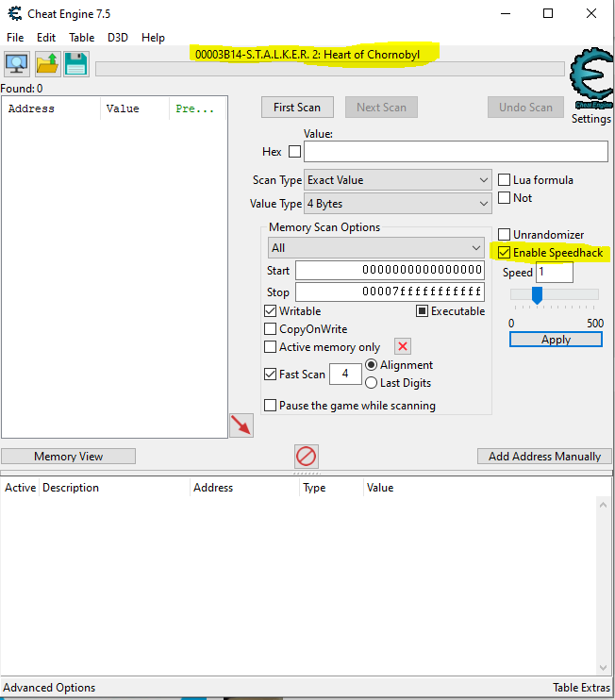The height and width of the screenshot is (700, 615).
Task: Click Add Address Manually
Action: [544, 457]
